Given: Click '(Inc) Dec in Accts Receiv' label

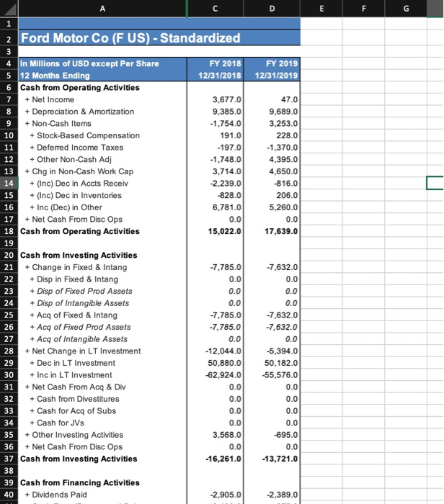Looking at the screenshot, I should click(79, 184).
